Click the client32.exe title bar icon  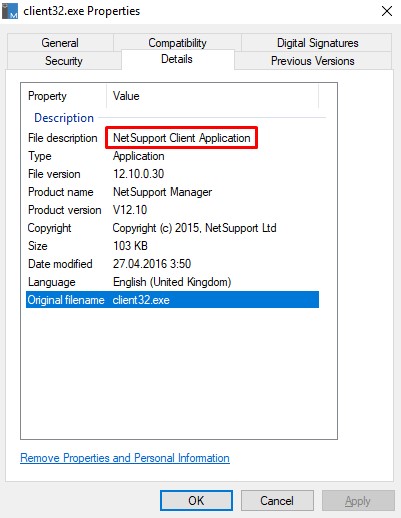(10, 11)
